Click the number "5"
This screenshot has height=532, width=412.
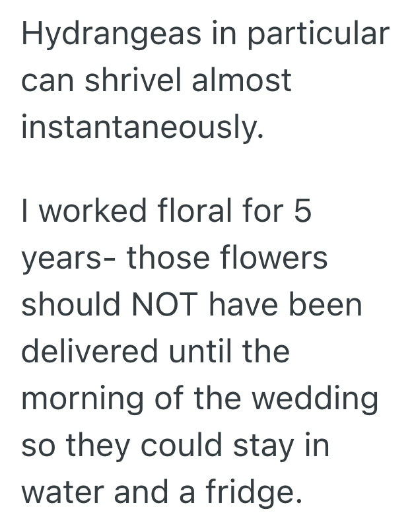[301, 211]
